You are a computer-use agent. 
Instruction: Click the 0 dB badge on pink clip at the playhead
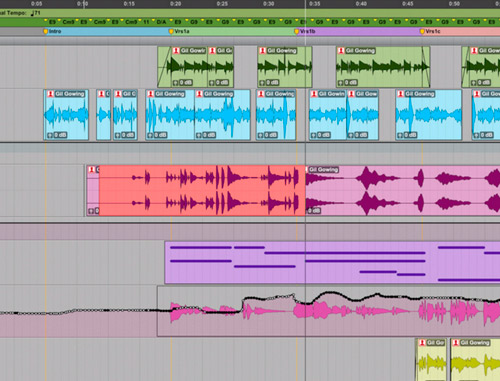tap(314, 211)
